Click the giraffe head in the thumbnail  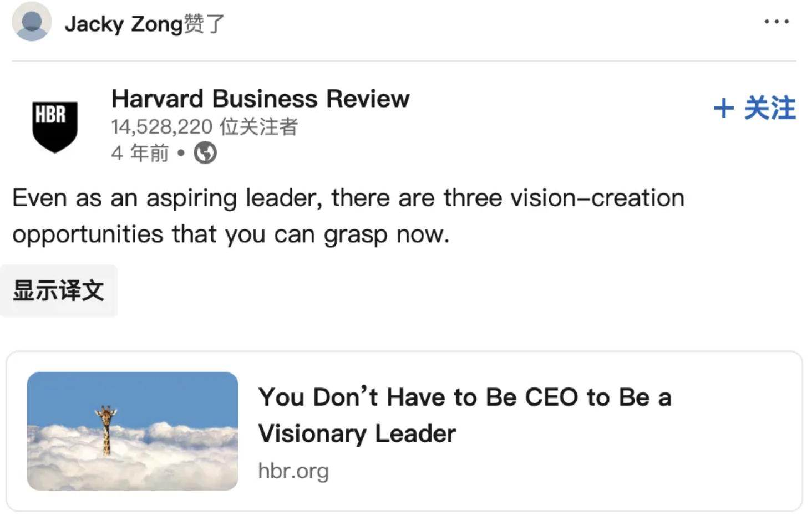coord(105,412)
